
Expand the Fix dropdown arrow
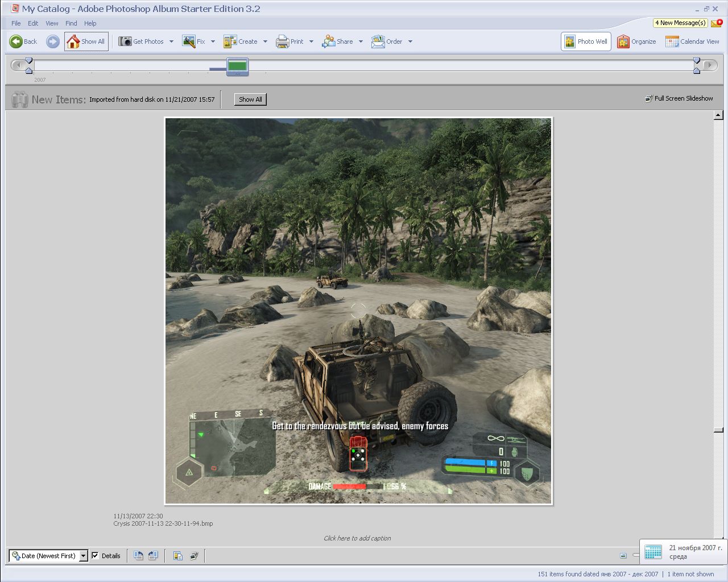(213, 41)
